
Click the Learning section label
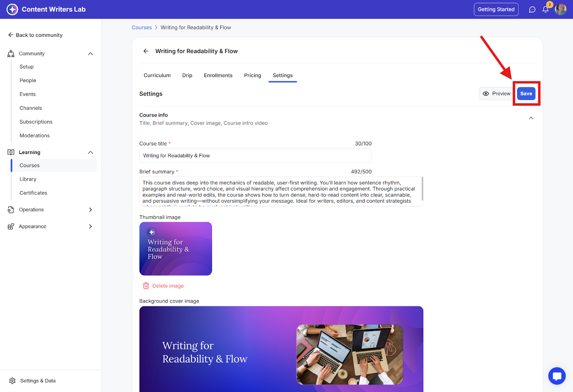(x=29, y=153)
